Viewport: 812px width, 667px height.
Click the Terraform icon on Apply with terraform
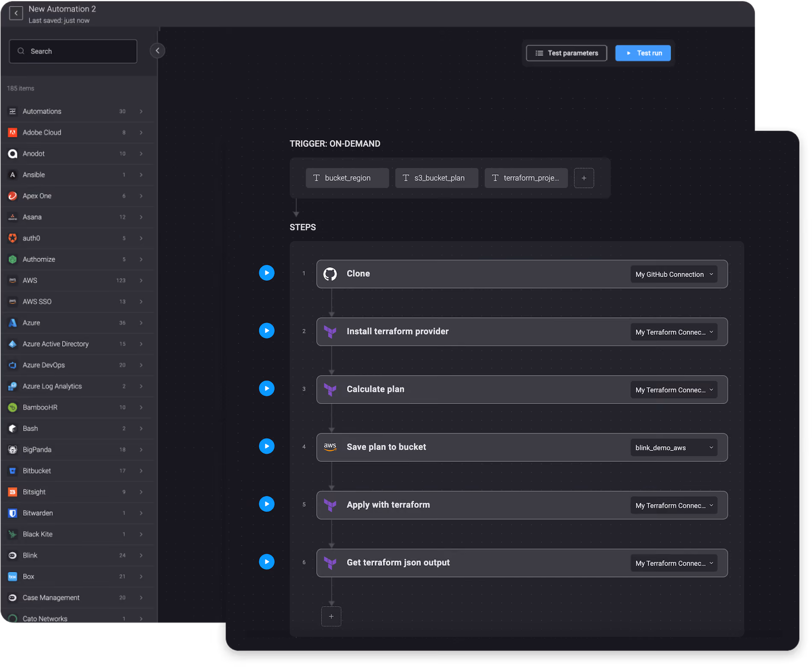point(330,505)
